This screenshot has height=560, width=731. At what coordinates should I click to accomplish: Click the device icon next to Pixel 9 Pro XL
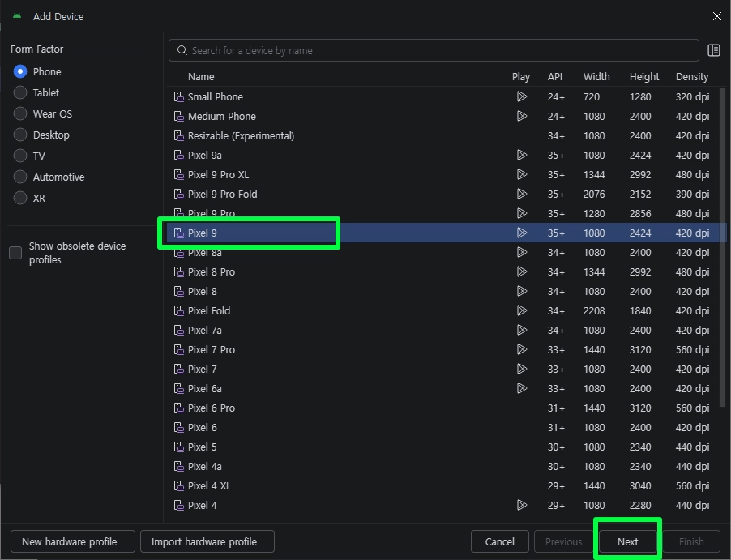coord(179,175)
